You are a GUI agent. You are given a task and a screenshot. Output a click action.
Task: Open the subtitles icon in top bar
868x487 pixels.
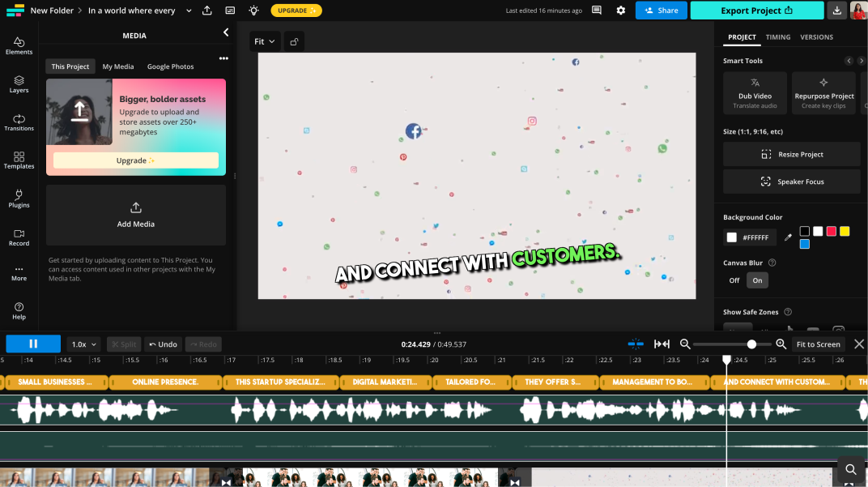[x=230, y=11]
